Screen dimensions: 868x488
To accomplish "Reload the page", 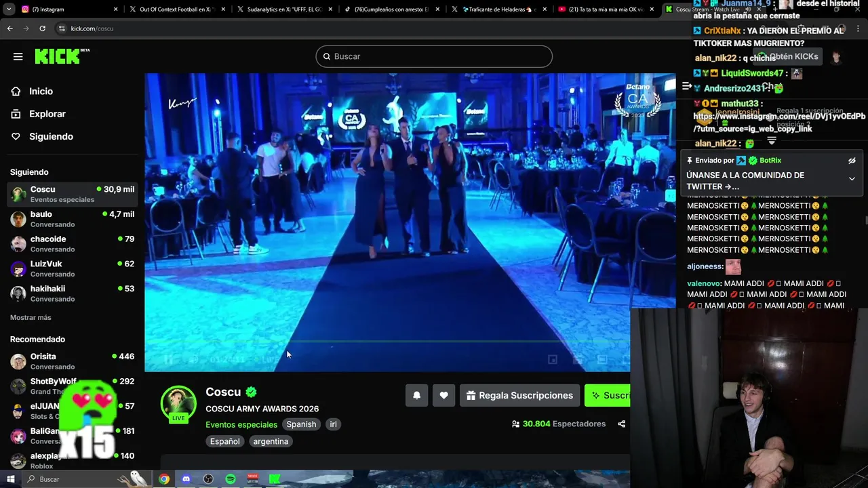I will pyautogui.click(x=42, y=28).
